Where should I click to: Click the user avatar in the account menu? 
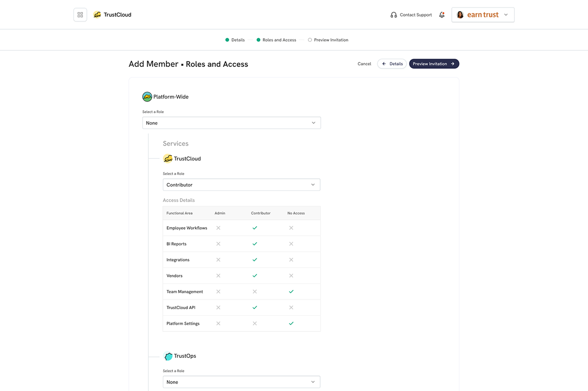pos(460,15)
